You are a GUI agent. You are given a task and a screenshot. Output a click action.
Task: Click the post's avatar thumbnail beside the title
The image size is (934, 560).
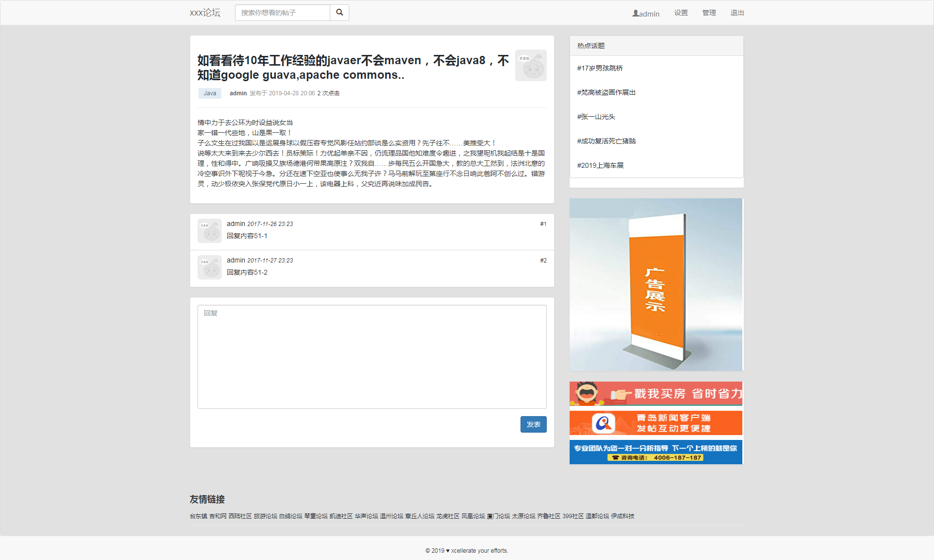tap(531, 65)
